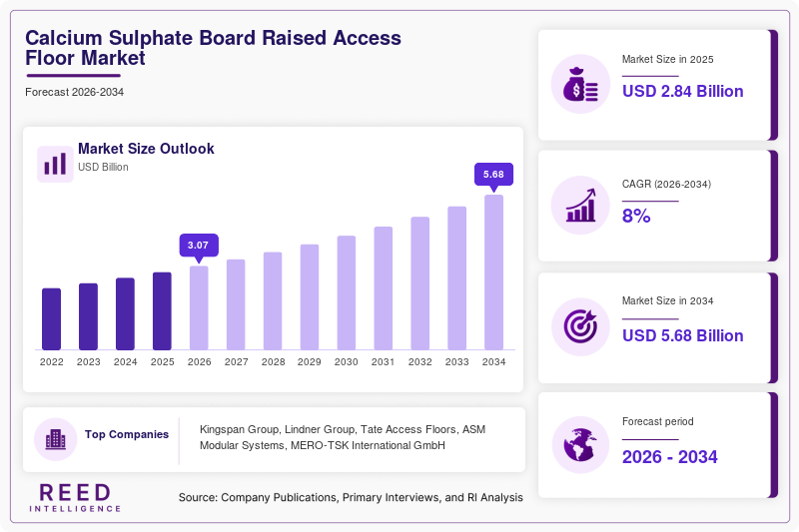Click the 2025 axis label

click(162, 362)
